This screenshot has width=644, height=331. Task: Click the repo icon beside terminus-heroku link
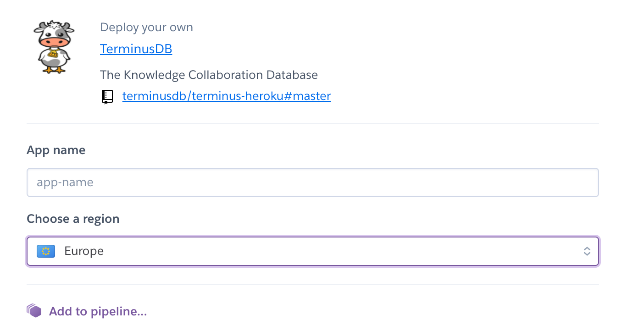tap(107, 96)
